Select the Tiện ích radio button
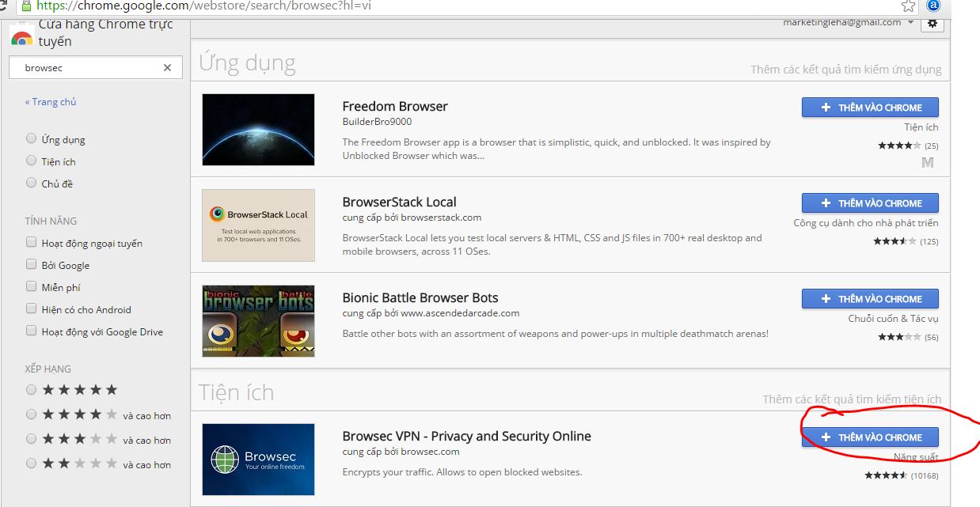The image size is (980, 507). pos(31,161)
